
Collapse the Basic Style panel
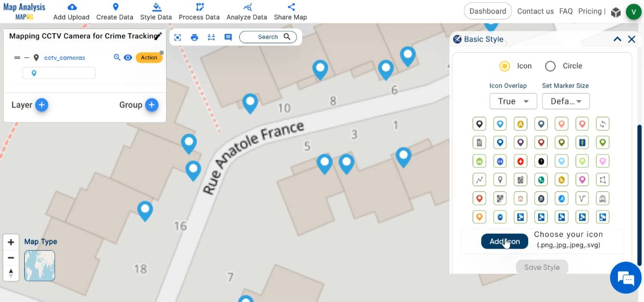click(x=617, y=39)
